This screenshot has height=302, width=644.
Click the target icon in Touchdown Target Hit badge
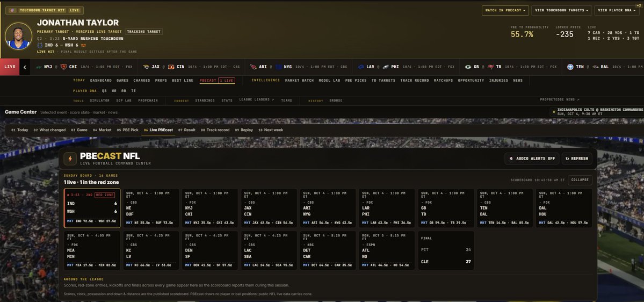tap(12, 10)
